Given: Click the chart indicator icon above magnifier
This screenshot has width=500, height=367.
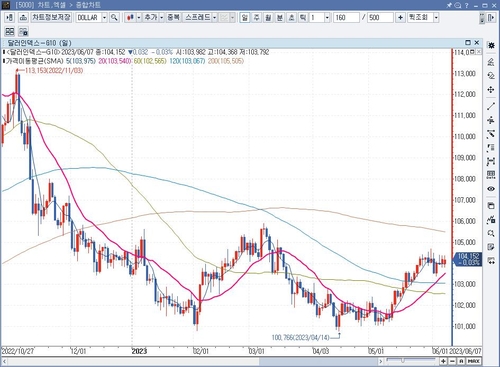Looking at the screenshot, I should (x=491, y=220).
